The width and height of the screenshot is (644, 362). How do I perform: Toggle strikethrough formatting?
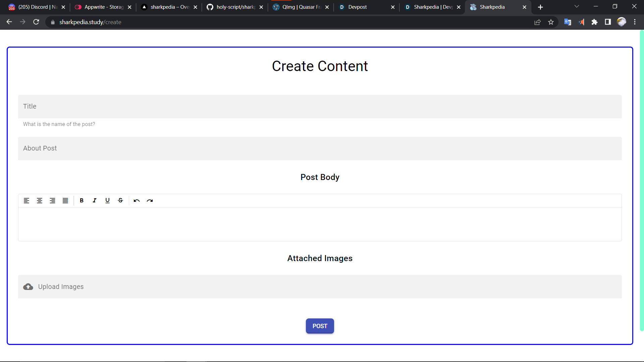(x=120, y=200)
